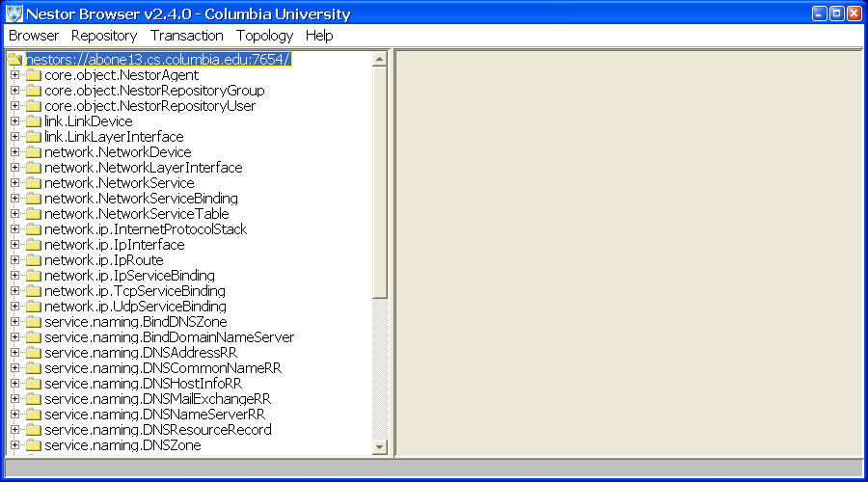Click the service.naming.DNSZone folder icon
Viewport: 868px width, 482px height.
pyautogui.click(x=33, y=445)
